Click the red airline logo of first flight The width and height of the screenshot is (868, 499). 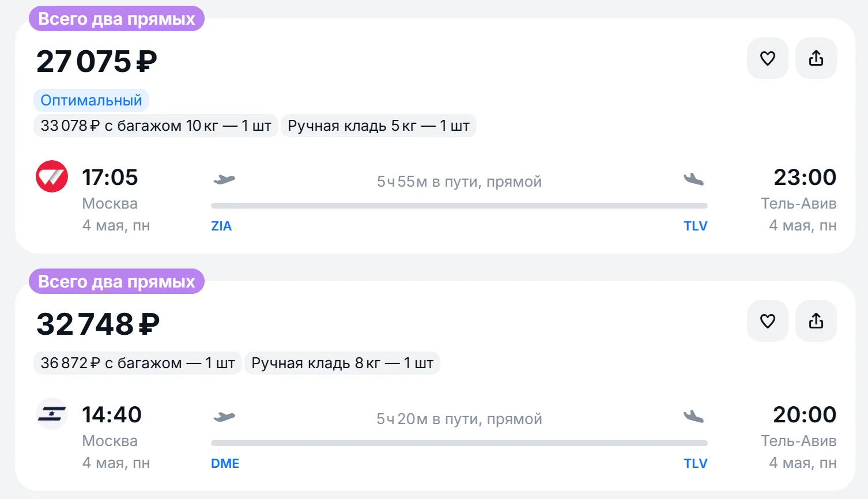pyautogui.click(x=52, y=176)
